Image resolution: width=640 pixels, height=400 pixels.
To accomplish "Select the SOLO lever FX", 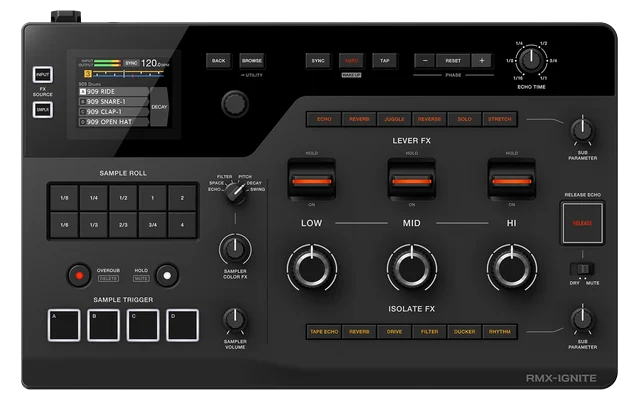I will coord(464,119).
